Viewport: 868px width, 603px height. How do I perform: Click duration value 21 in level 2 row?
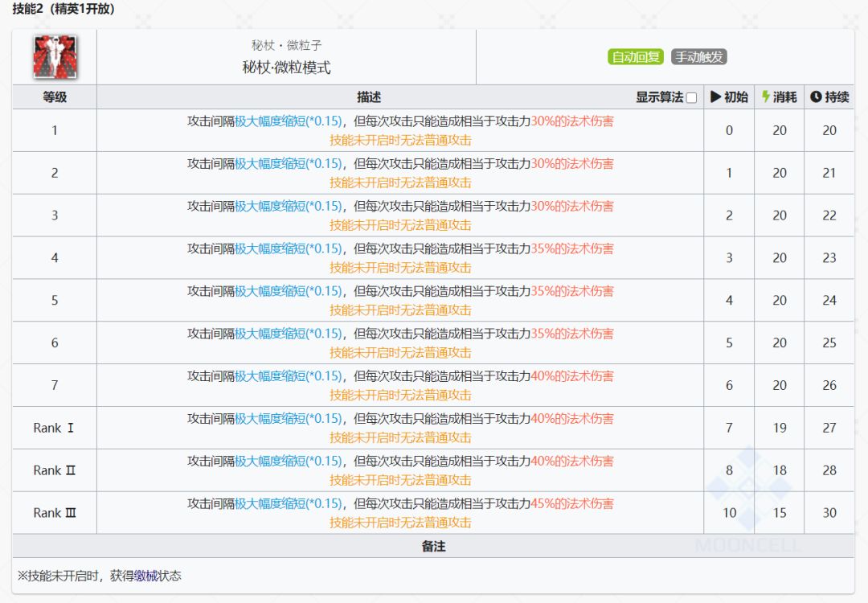click(829, 174)
